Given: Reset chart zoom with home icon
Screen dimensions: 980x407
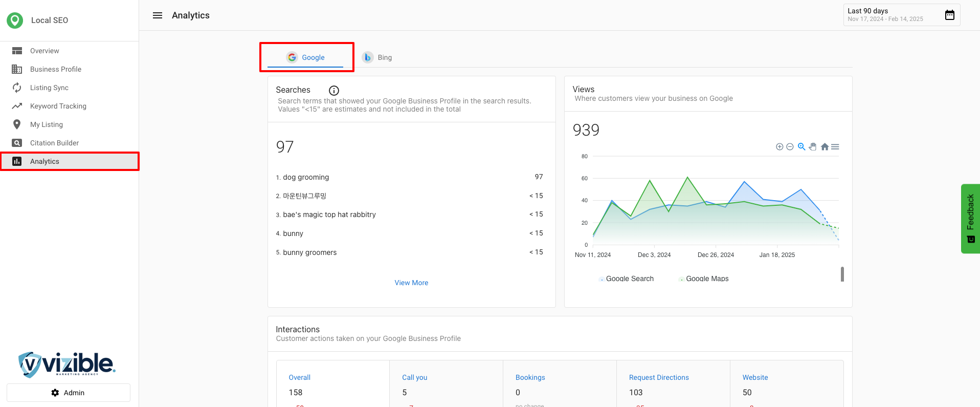Looking at the screenshot, I should [825, 147].
